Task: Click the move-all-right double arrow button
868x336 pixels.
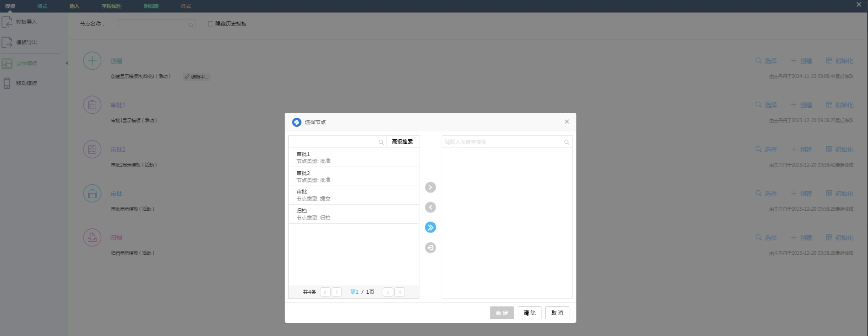Action: point(431,227)
